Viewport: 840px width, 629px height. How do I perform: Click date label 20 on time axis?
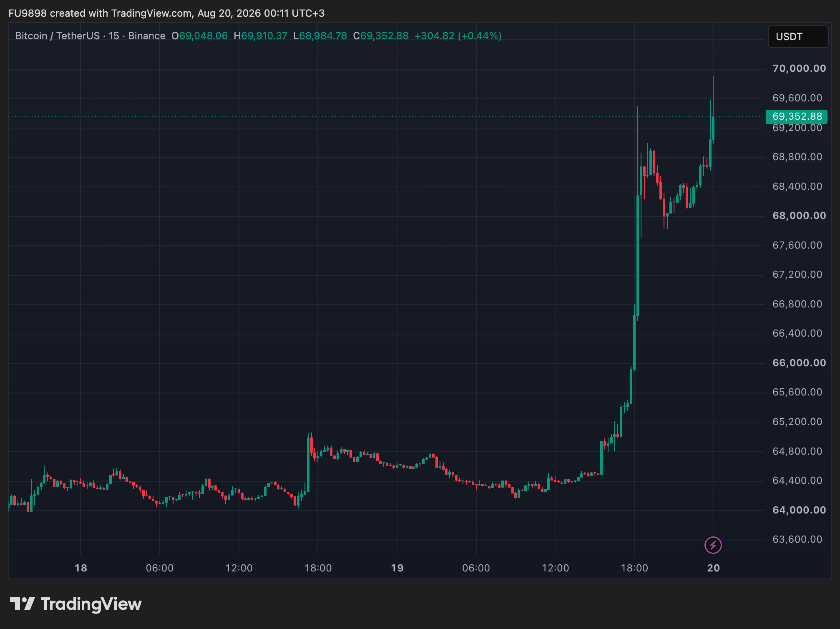pyautogui.click(x=713, y=568)
